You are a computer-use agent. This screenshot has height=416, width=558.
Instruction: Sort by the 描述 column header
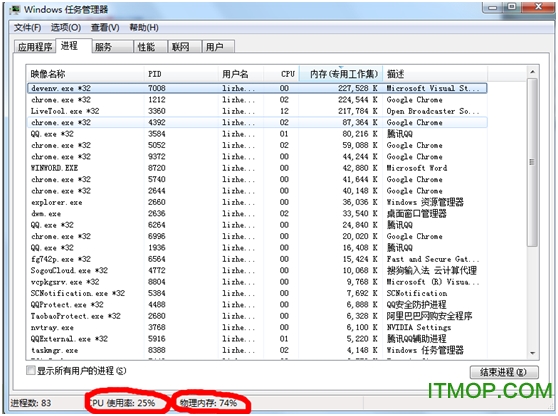point(435,74)
